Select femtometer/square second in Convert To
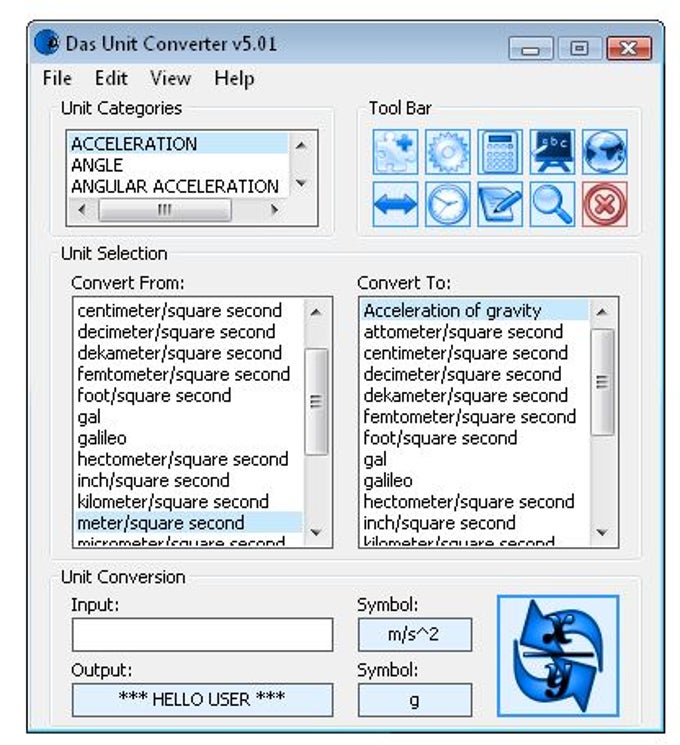 tap(474, 417)
